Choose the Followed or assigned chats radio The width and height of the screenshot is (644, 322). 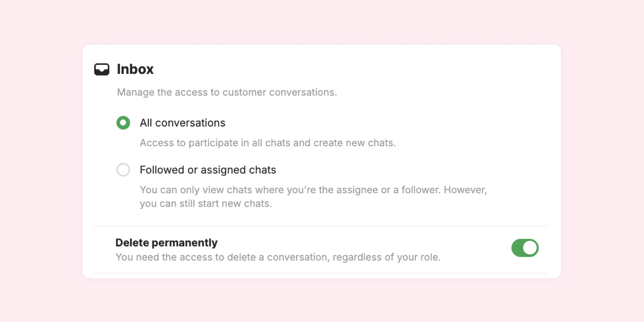123,170
